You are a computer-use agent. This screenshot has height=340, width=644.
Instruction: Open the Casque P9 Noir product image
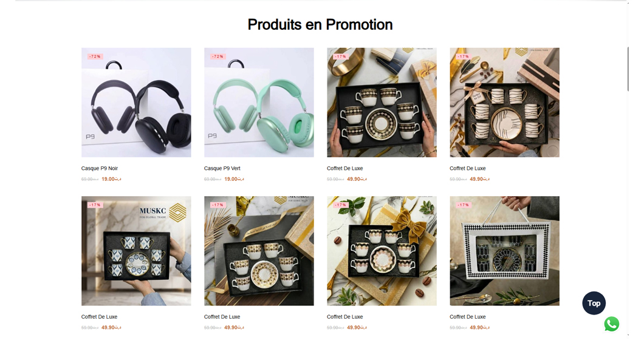click(x=136, y=102)
